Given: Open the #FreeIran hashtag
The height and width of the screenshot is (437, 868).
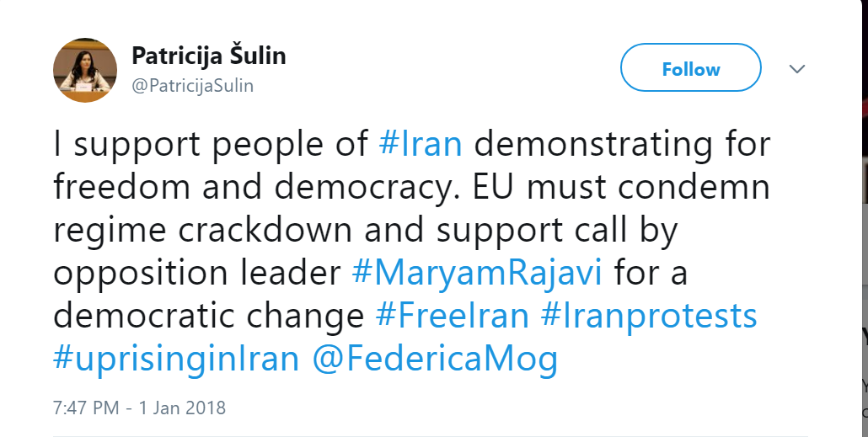Looking at the screenshot, I should (x=453, y=316).
